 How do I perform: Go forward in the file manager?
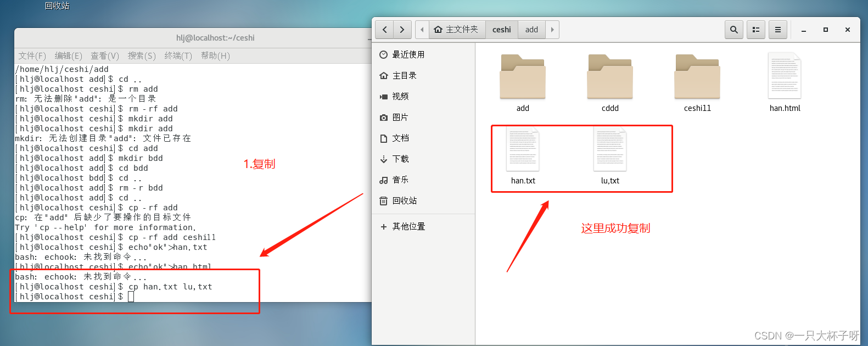[x=402, y=30]
